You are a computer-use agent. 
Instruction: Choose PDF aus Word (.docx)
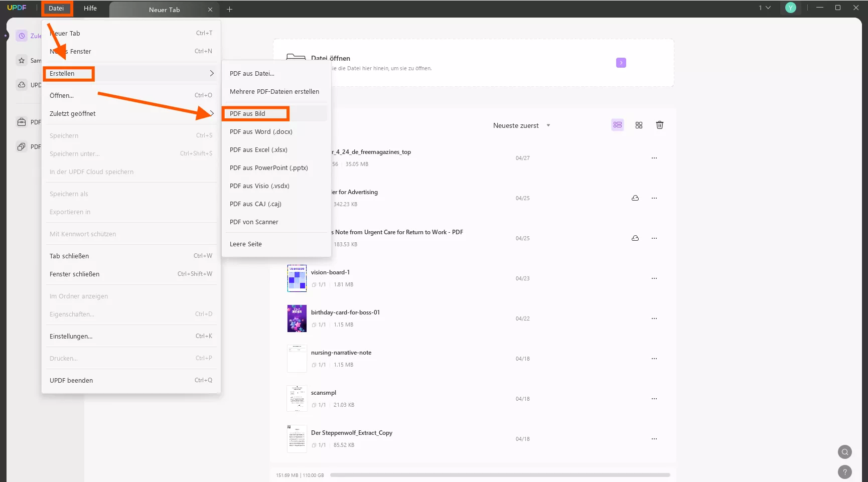point(261,132)
